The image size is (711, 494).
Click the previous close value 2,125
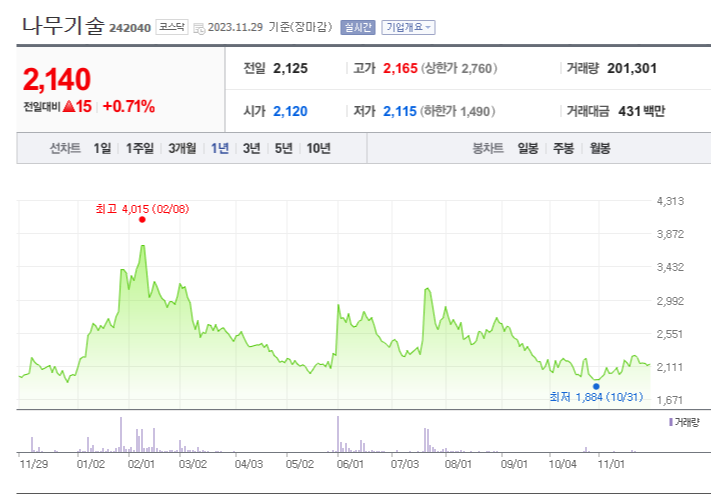pos(290,68)
